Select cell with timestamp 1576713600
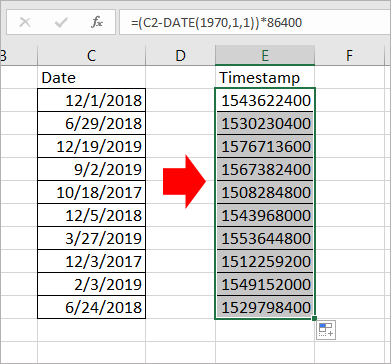The width and height of the screenshot is (391, 364). tap(265, 146)
